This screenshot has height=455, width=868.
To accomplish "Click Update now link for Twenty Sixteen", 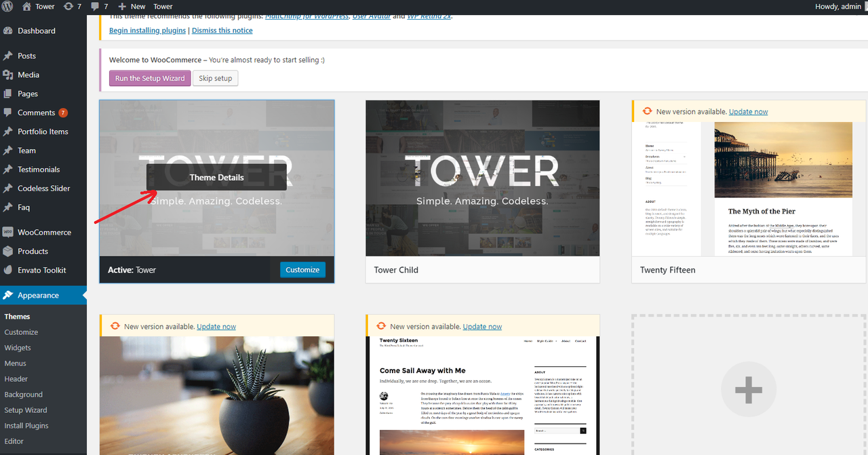I will point(483,327).
